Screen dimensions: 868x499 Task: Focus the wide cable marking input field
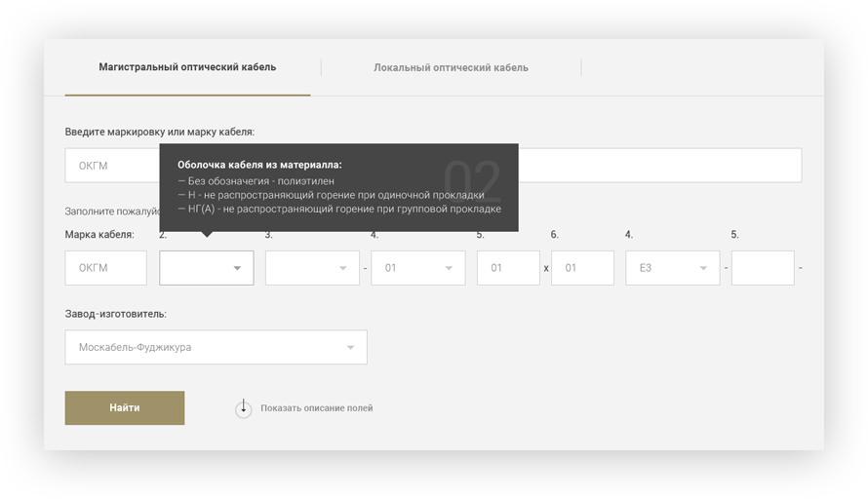coord(653,166)
